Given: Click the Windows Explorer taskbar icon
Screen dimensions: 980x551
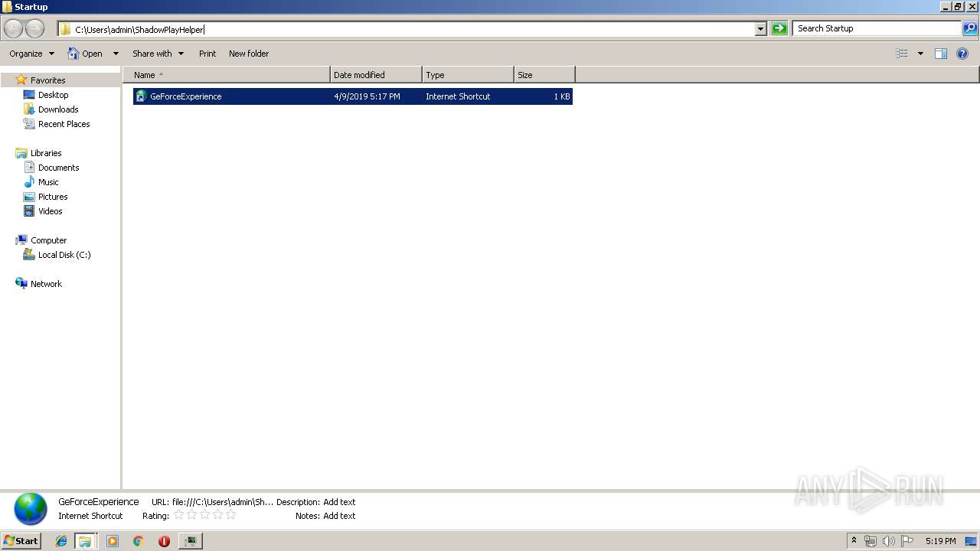Looking at the screenshot, I should [x=85, y=541].
